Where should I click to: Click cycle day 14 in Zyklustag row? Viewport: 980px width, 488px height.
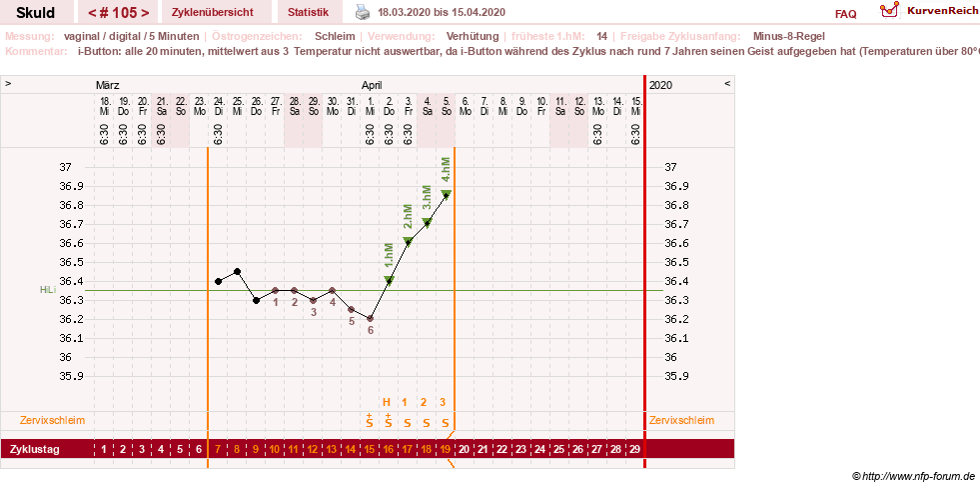pyautogui.click(x=352, y=449)
